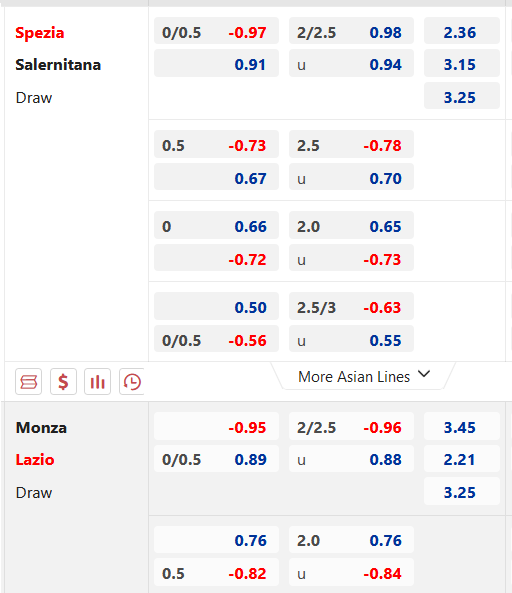The height and width of the screenshot is (593, 512).
Task: Click the red dollar sign icon
Action: 63,381
